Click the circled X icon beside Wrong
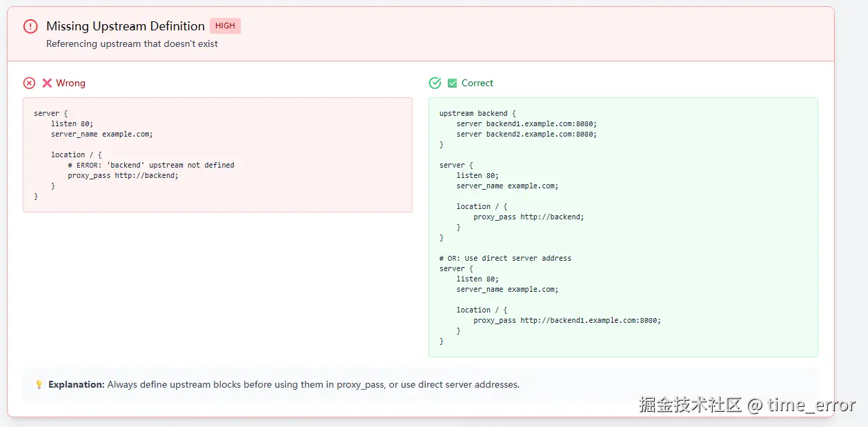868x427 pixels. [x=29, y=83]
